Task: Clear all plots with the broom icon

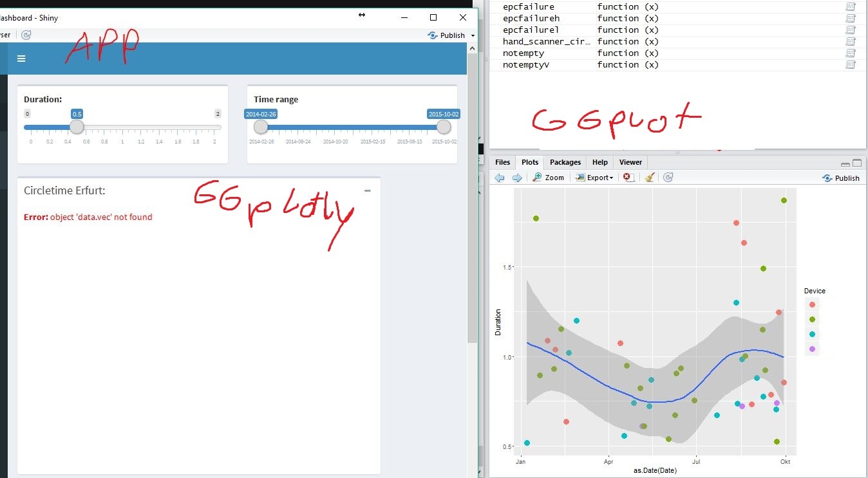Action: pos(650,177)
